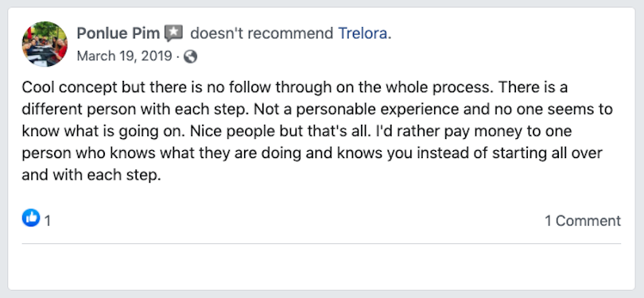
Task: Click the globe public privacy icon
Action: tap(190, 56)
